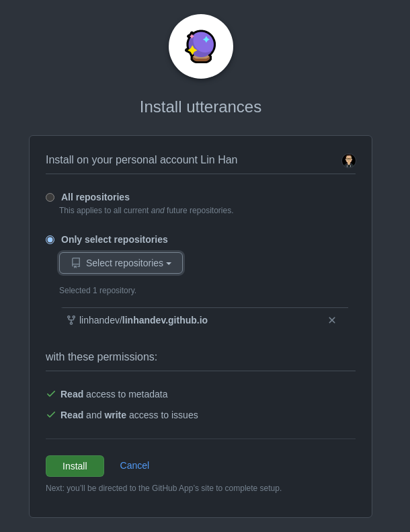Remove linhandev.github.io from selected repositories
The image size is (410, 532).
(331, 320)
